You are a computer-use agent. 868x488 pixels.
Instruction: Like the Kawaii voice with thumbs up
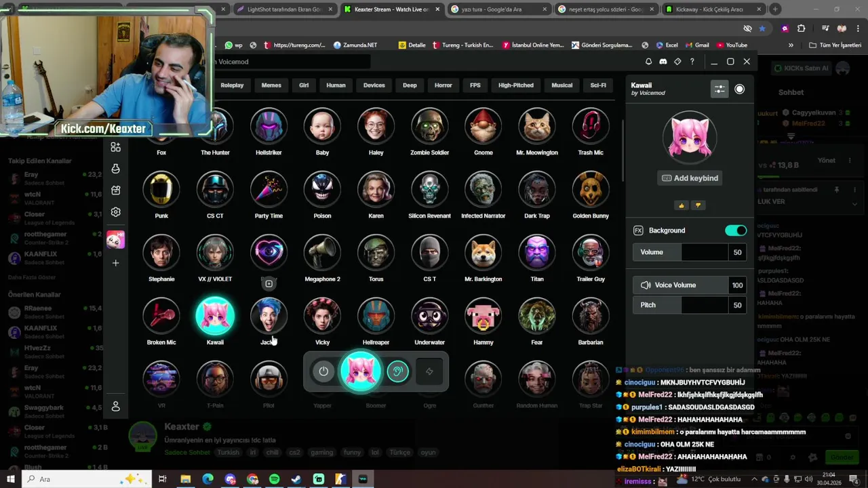click(682, 205)
